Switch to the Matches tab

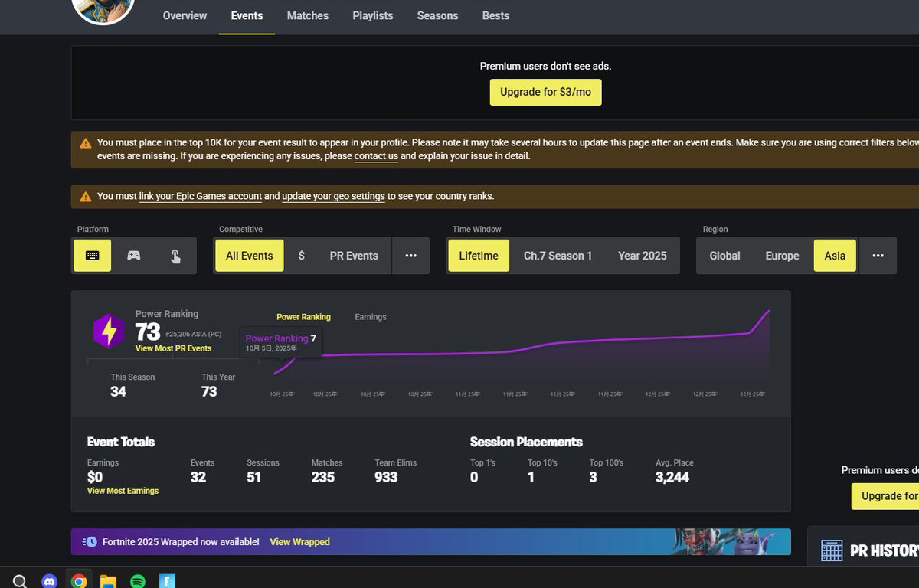(x=308, y=15)
